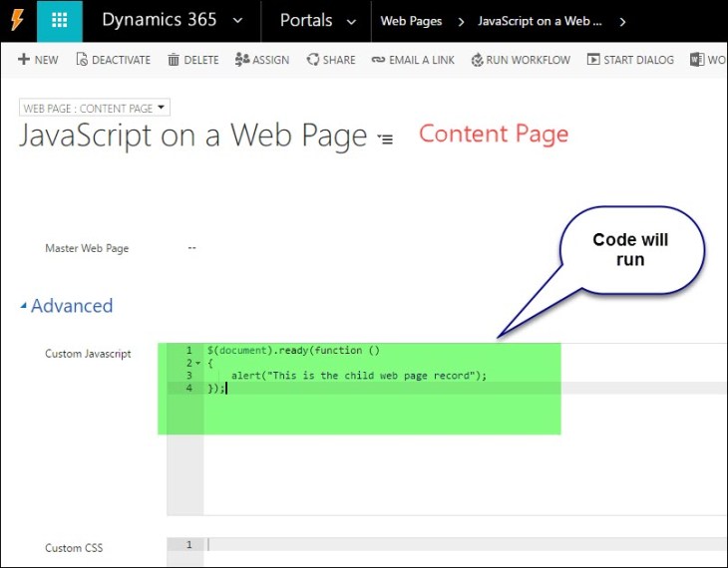The height and width of the screenshot is (568, 728).
Task: Click the Master Web Page lookup field
Action: click(x=192, y=248)
